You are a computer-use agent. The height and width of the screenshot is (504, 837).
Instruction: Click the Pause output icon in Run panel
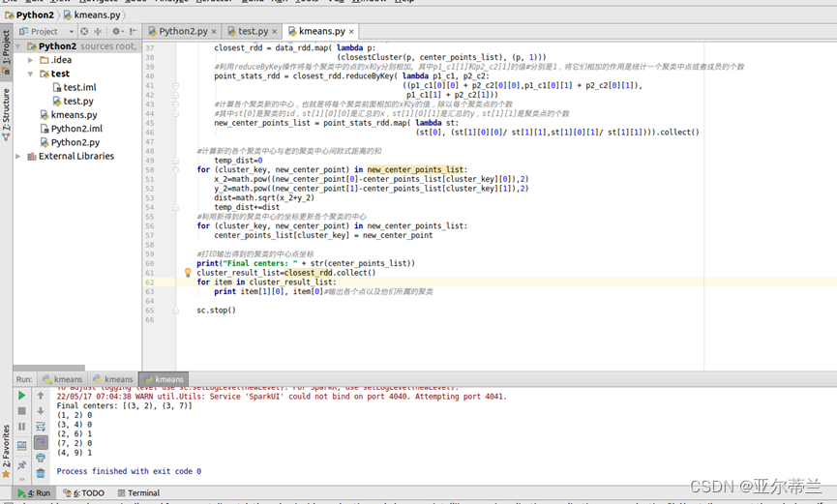[x=22, y=427]
